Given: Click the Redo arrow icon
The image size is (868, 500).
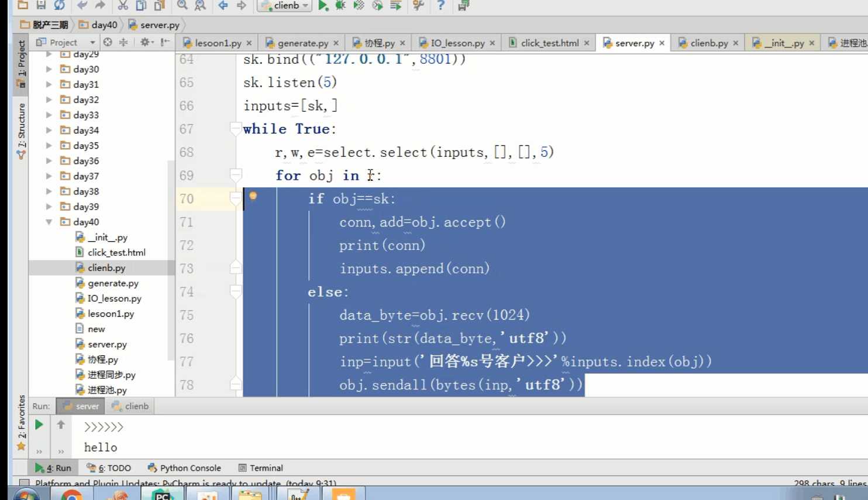Looking at the screenshot, I should 100,5.
